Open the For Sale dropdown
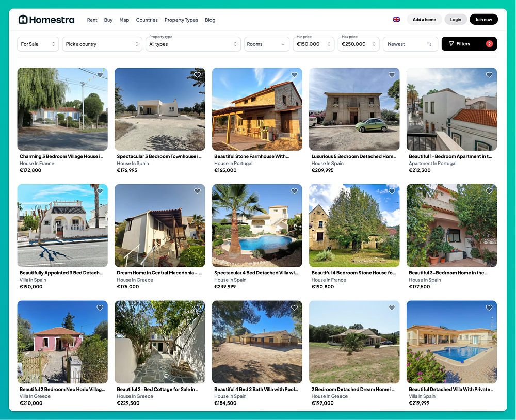Screen dimensions: 516x420 point(38,44)
